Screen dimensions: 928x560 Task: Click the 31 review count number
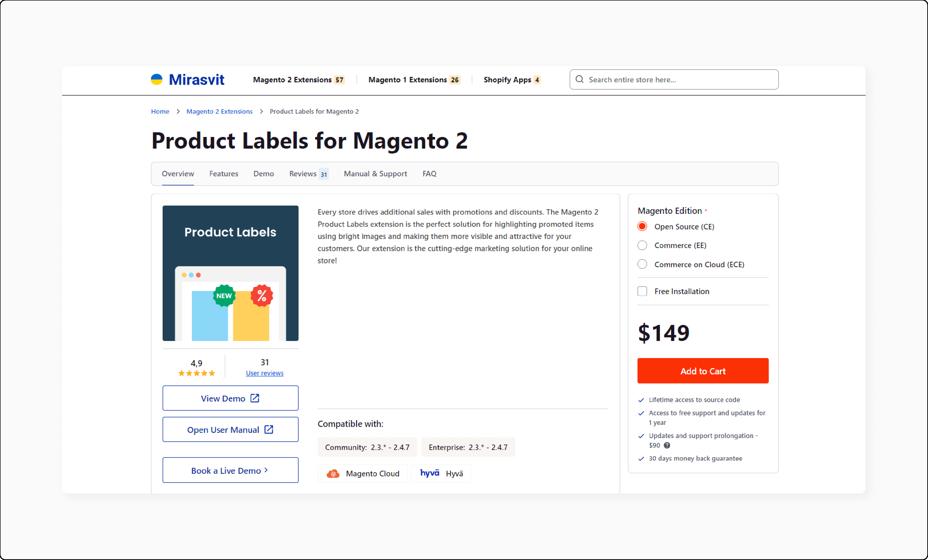click(264, 362)
